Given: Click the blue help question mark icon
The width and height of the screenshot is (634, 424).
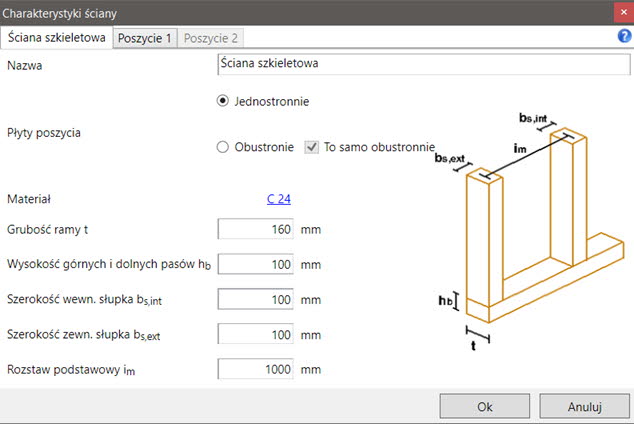Looking at the screenshot, I should click(x=624, y=37).
